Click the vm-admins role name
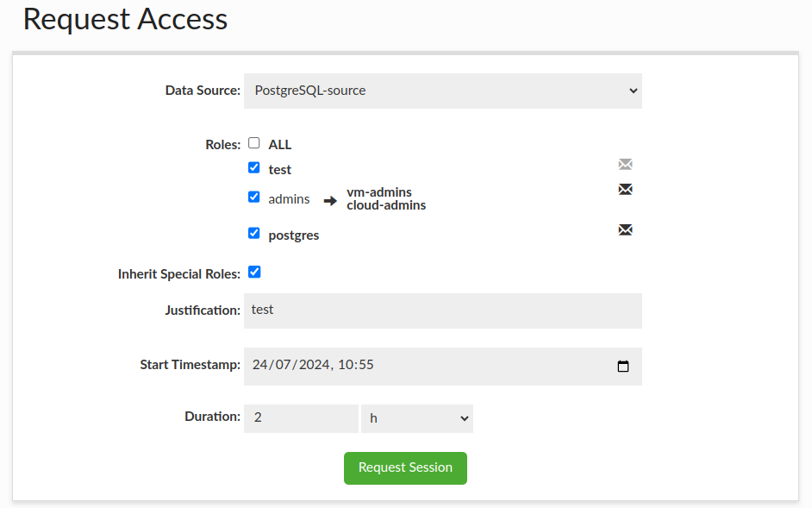812x508 pixels. pos(378,192)
